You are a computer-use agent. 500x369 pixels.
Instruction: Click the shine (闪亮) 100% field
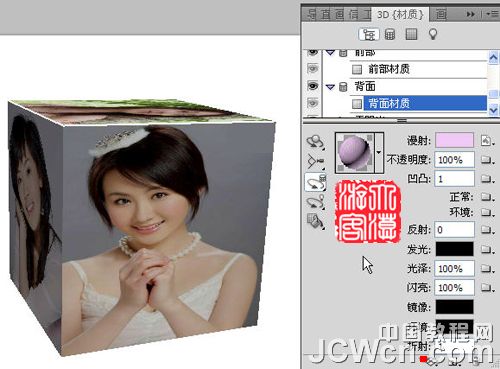[x=455, y=287]
